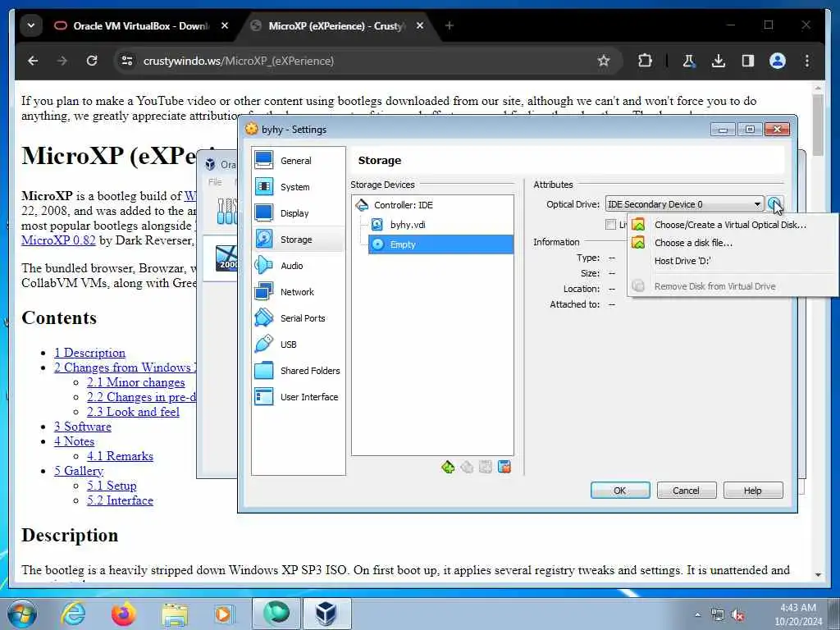Open browser downloads icon
Viewport: 840px width, 630px height.
pyautogui.click(x=719, y=61)
